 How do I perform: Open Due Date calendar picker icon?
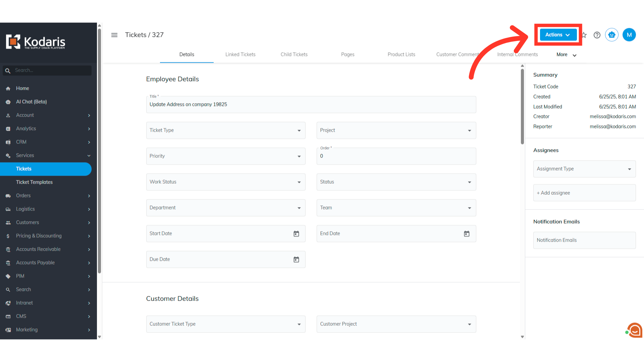pyautogui.click(x=296, y=259)
